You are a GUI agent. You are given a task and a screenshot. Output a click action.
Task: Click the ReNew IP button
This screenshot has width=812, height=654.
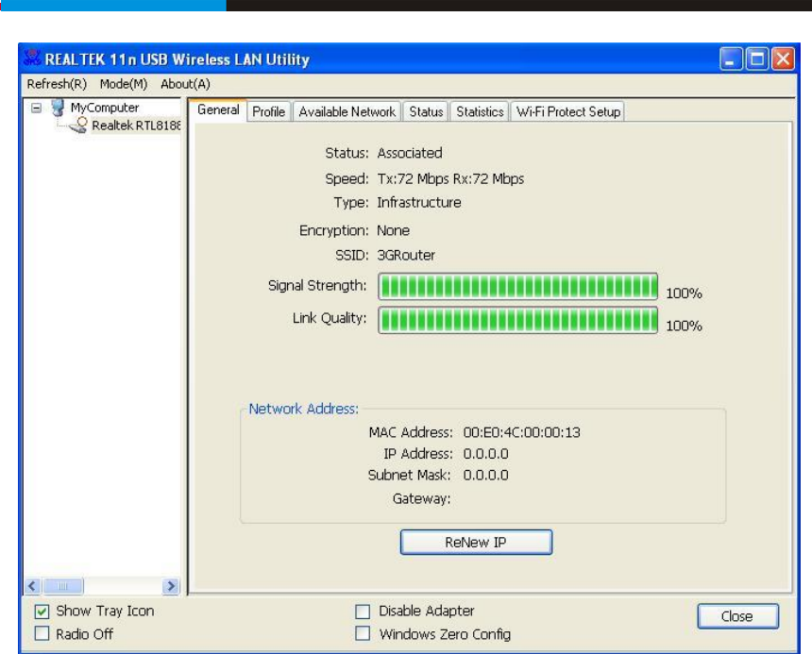click(x=476, y=543)
